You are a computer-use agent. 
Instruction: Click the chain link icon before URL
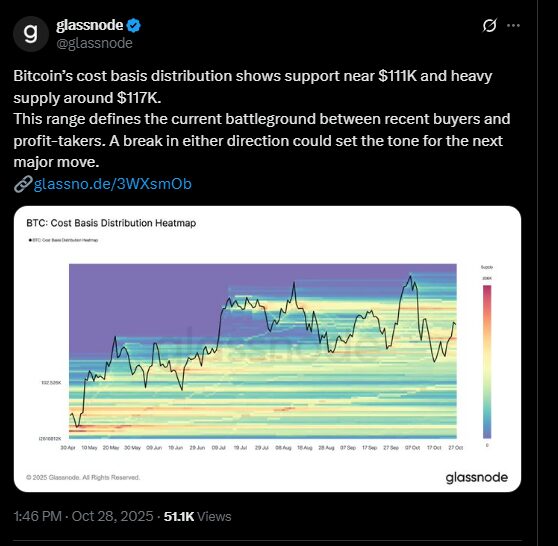click(23, 184)
